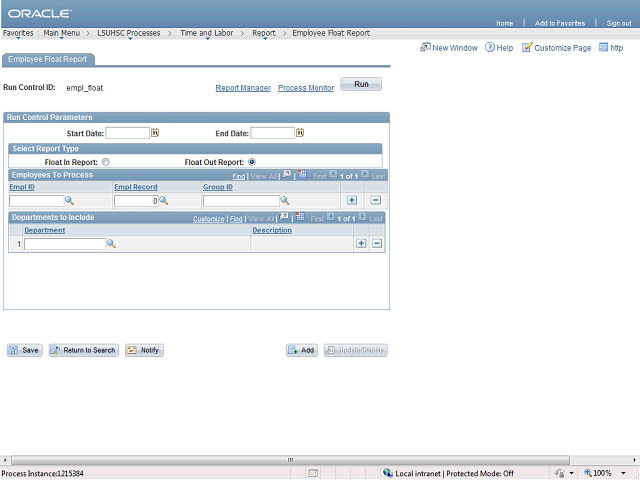The image size is (640, 480).
Task: Open the security lock dropdown in status bar
Action: click(571, 473)
